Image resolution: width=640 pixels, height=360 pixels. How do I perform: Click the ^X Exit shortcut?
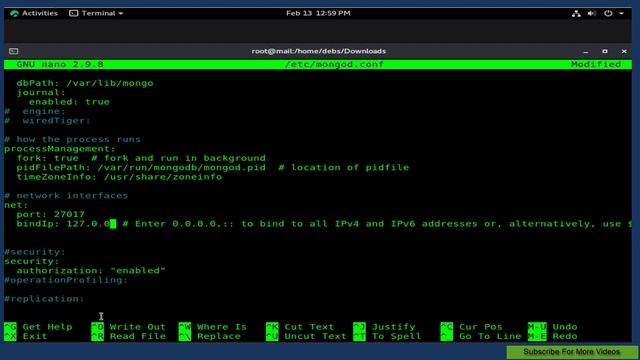click(26, 336)
